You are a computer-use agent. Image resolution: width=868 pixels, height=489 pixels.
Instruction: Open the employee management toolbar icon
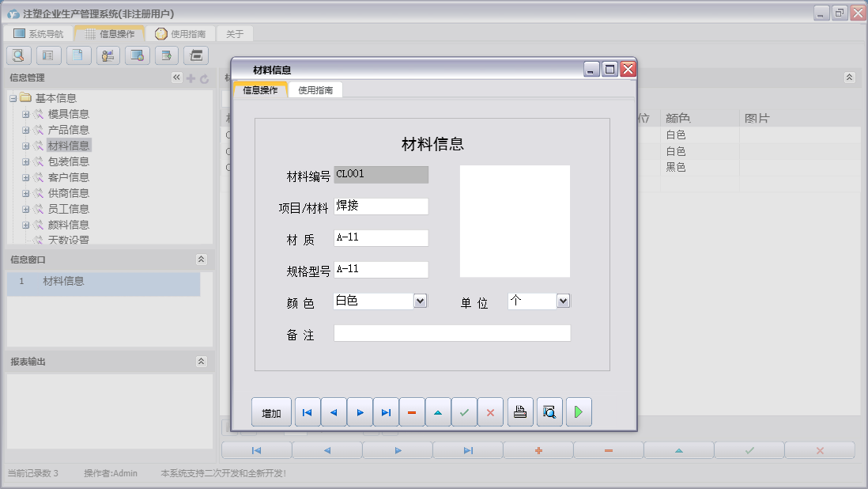pos(108,55)
